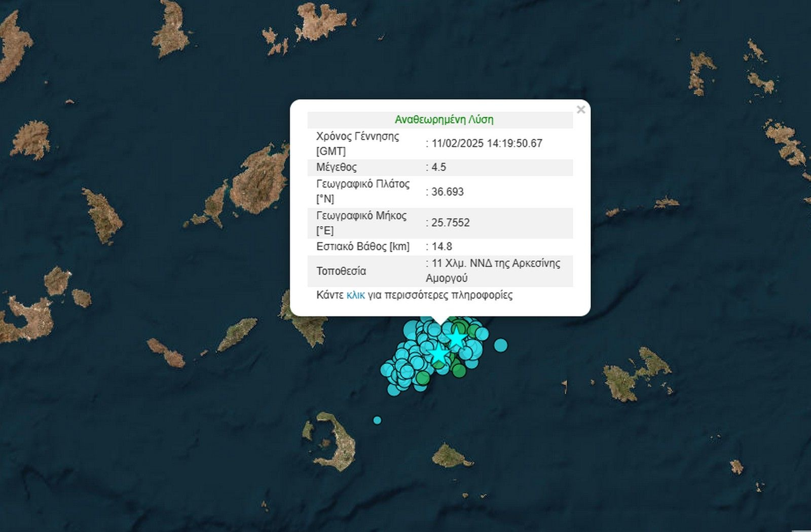Click the focal depth value '14.8'
Viewport: 811px width, 532px height.
(x=441, y=246)
